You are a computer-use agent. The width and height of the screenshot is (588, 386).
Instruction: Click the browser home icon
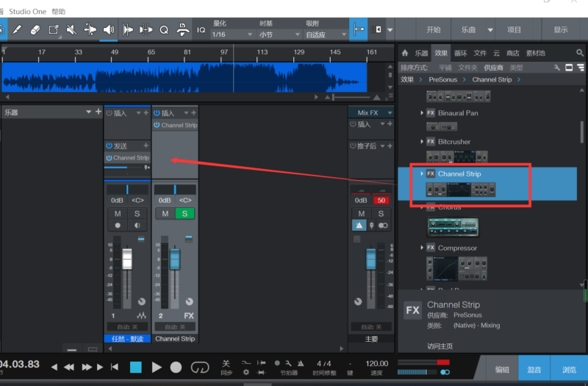pyautogui.click(x=404, y=53)
